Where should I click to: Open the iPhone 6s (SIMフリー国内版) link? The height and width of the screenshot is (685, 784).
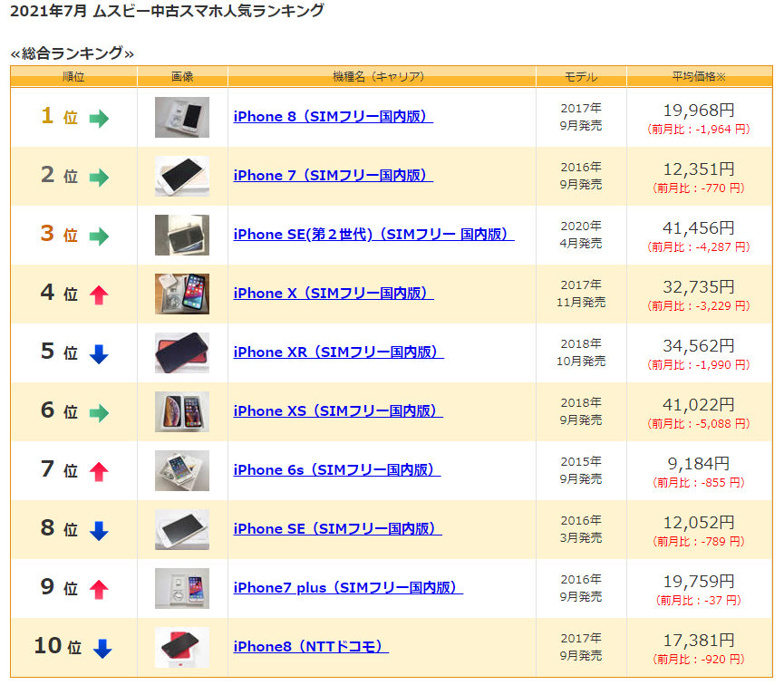337,470
